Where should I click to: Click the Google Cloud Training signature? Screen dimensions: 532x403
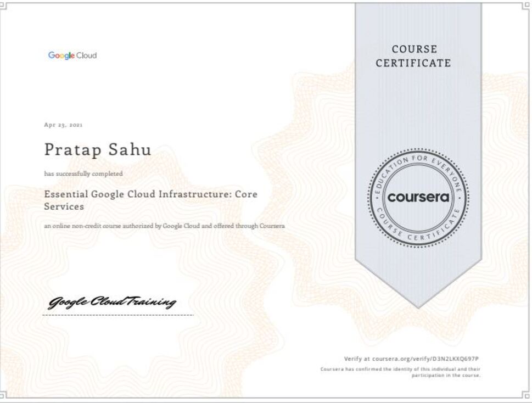click(x=112, y=302)
